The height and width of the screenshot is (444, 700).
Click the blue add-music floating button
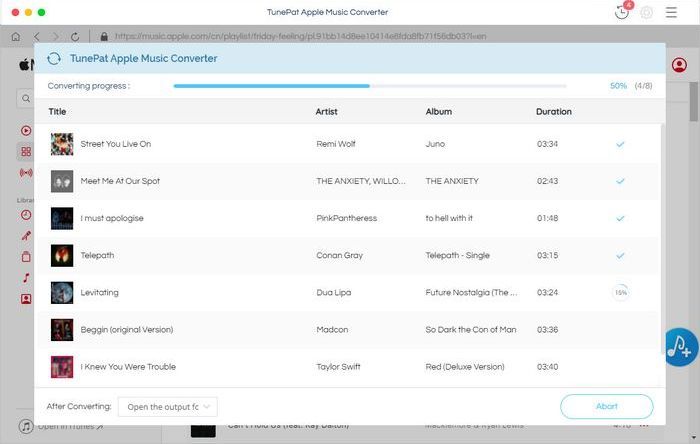[x=680, y=347]
